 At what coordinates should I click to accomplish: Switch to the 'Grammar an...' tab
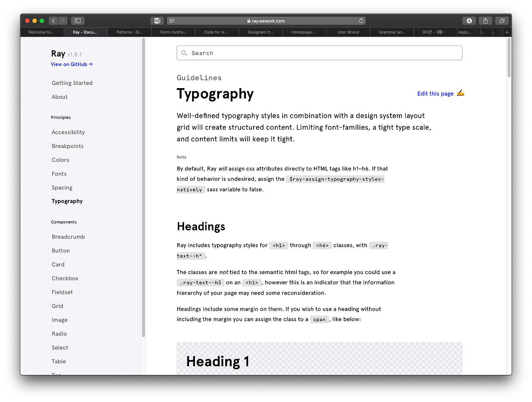(392, 32)
